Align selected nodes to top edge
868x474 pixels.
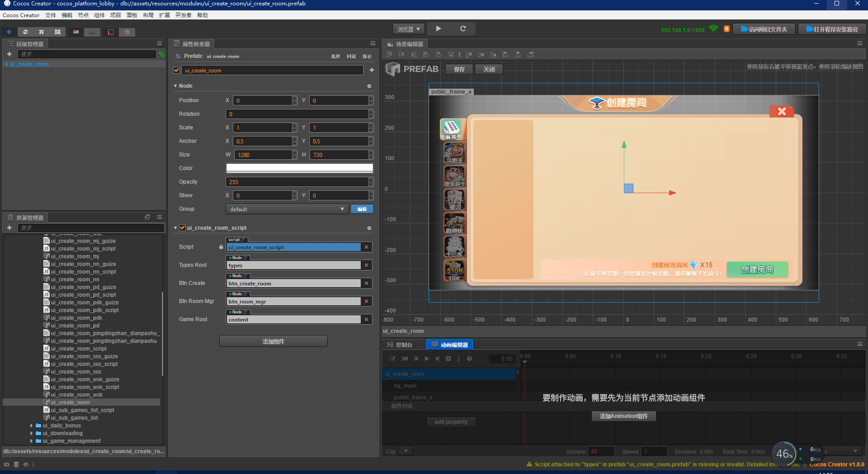click(x=389, y=54)
